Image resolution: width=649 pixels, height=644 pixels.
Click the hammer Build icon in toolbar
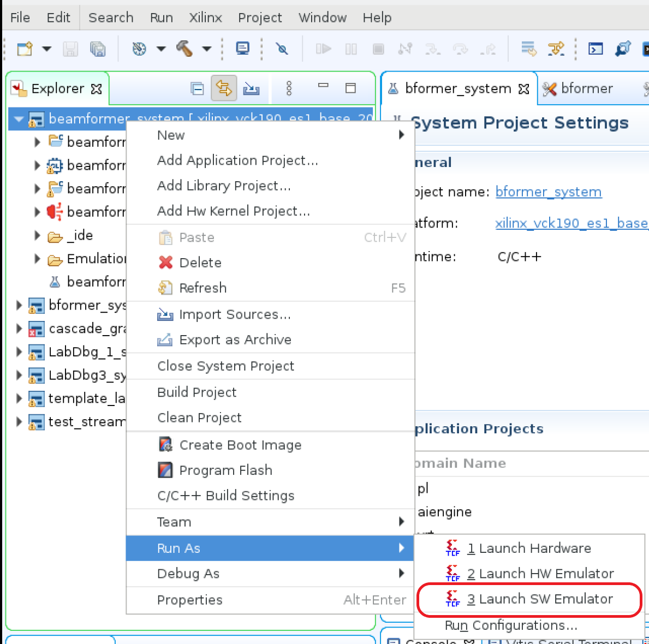coord(184,49)
